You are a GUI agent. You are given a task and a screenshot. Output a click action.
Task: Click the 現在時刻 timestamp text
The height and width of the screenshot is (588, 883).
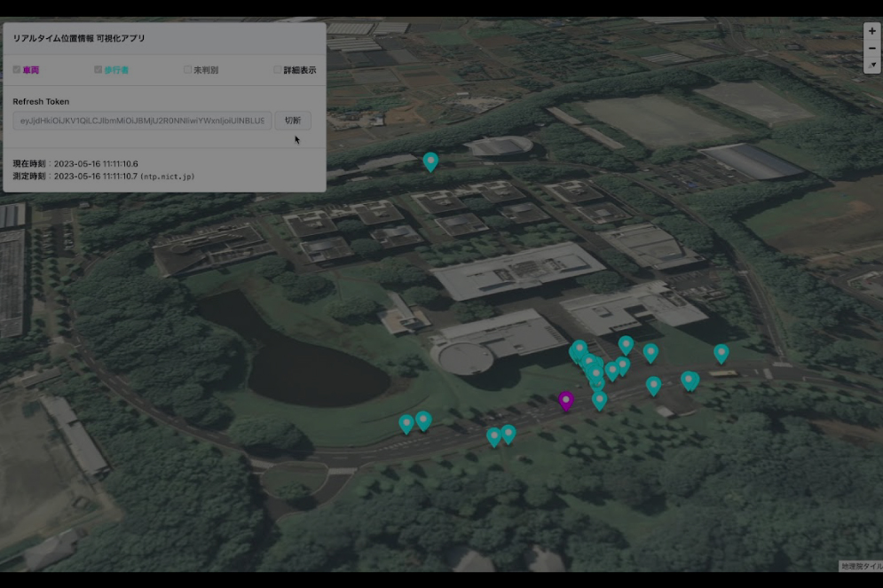click(75, 164)
